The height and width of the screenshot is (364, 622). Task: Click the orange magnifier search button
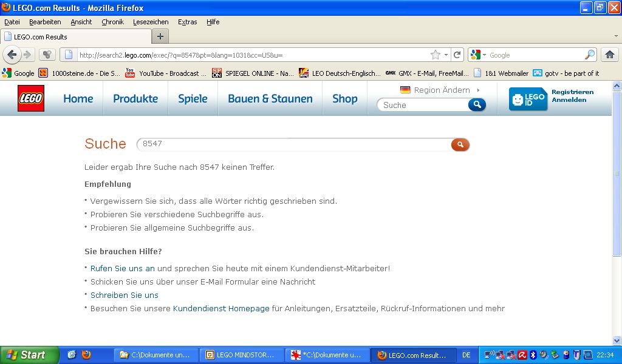pyautogui.click(x=460, y=144)
